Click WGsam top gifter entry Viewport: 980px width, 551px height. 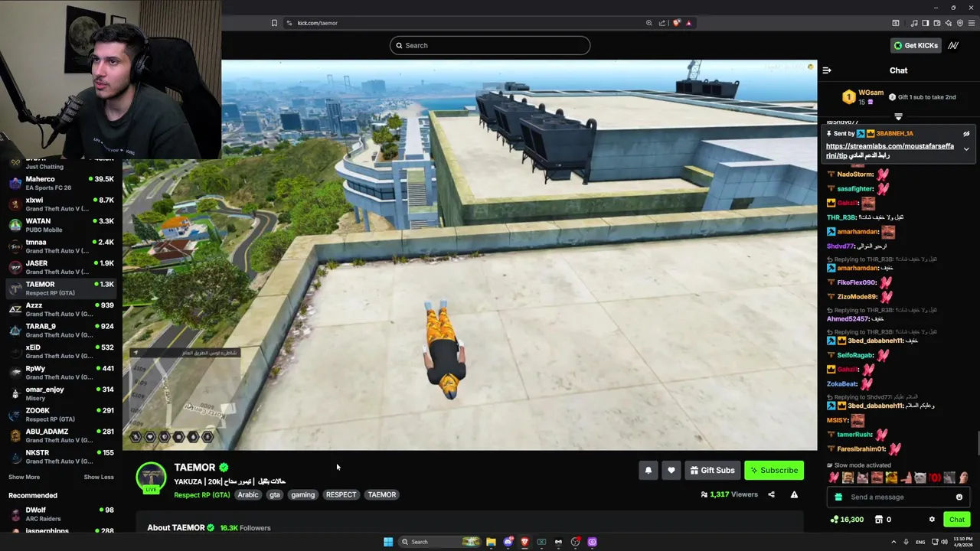pyautogui.click(x=861, y=97)
